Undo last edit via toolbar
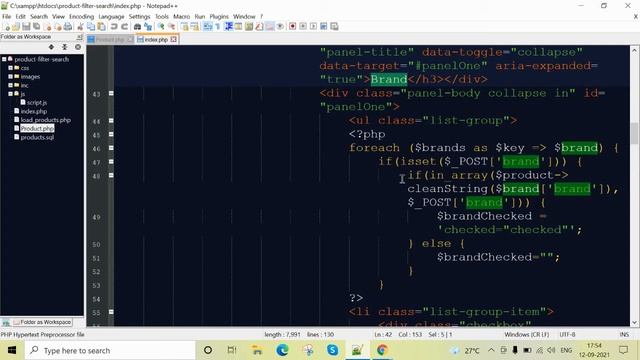Viewport: 640px width, 360px height. coord(114,27)
